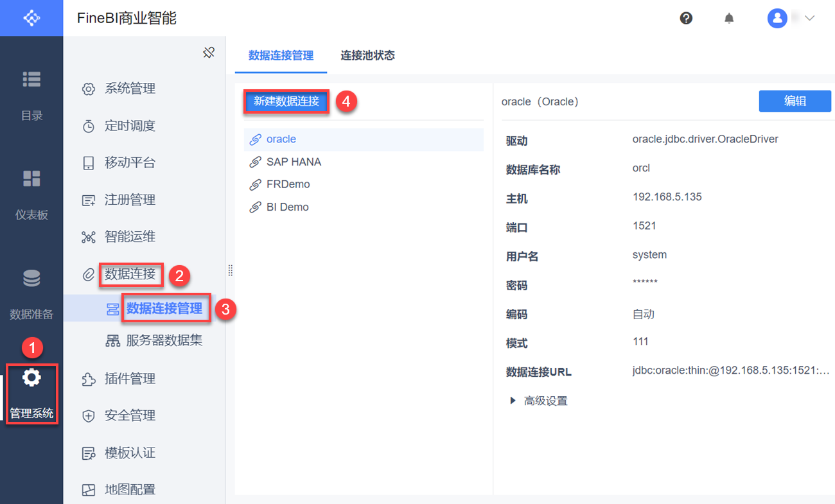Expand the 高级设置 advanced settings section
The height and width of the screenshot is (504, 835).
tap(513, 401)
